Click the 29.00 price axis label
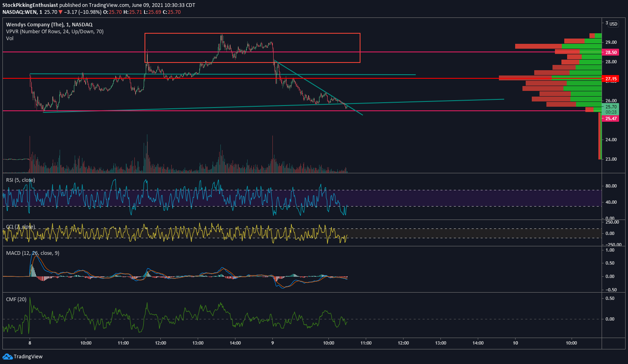The height and width of the screenshot is (364, 628). [611, 42]
